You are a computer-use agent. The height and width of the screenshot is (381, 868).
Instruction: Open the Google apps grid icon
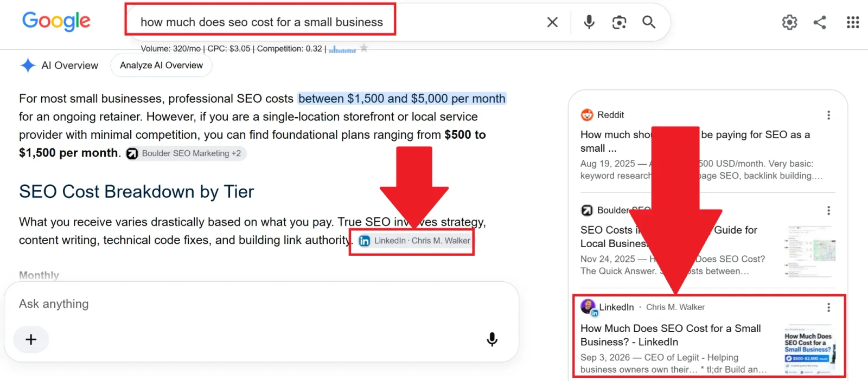pos(853,22)
